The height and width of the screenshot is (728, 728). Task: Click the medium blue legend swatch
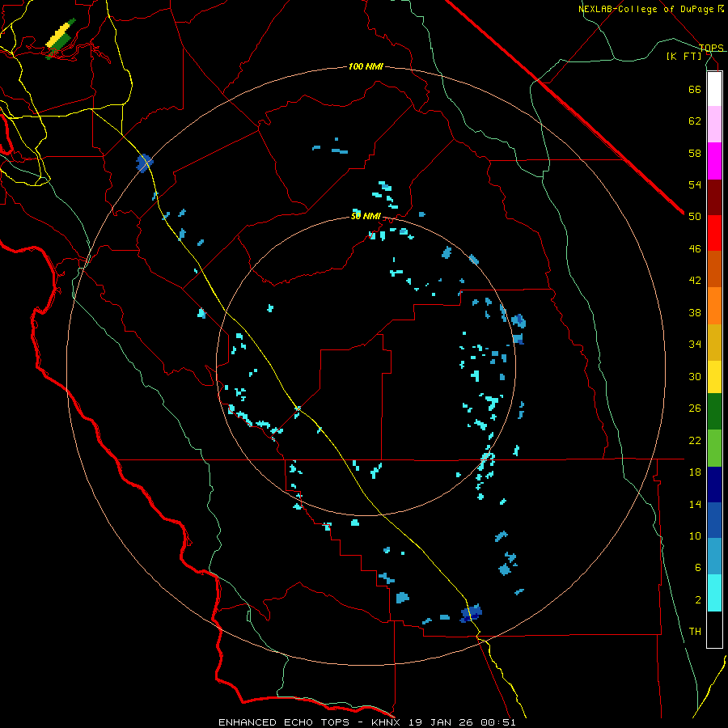coord(714,520)
